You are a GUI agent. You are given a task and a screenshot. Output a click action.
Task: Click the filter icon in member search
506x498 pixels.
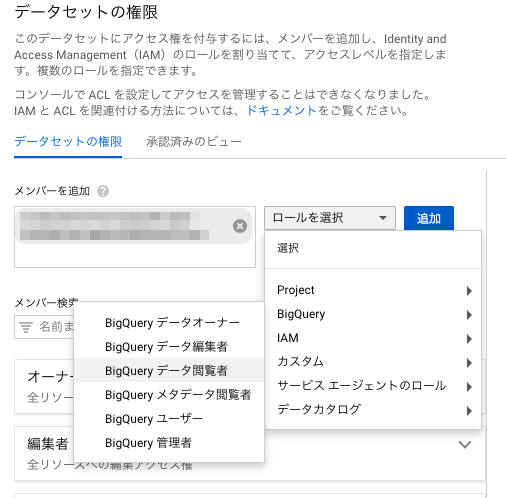click(26, 327)
